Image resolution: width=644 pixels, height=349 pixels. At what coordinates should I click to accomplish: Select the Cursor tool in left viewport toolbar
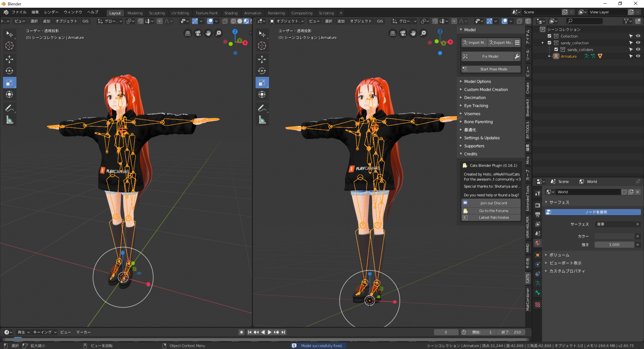coord(9,46)
